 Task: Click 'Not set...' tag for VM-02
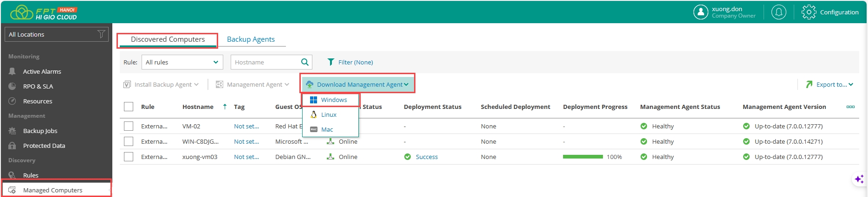click(246, 126)
